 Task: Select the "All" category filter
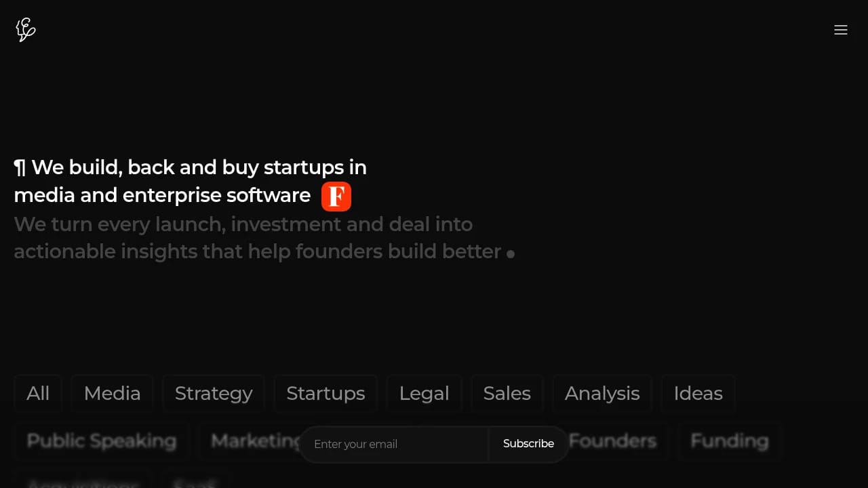point(38,393)
